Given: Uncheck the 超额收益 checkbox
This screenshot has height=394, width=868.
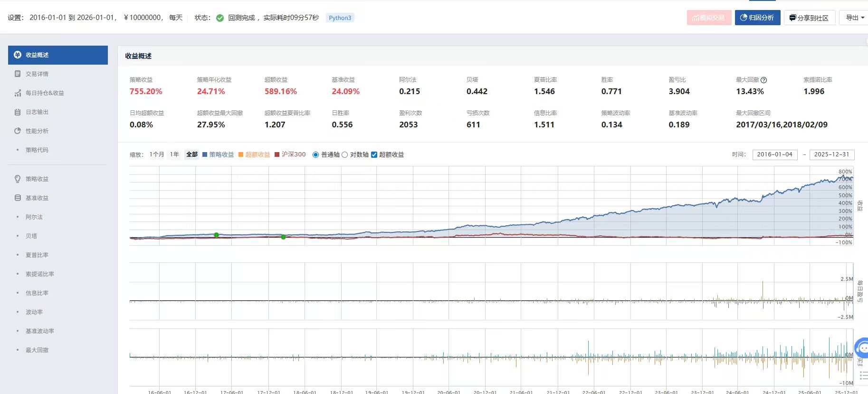Looking at the screenshot, I should 374,155.
